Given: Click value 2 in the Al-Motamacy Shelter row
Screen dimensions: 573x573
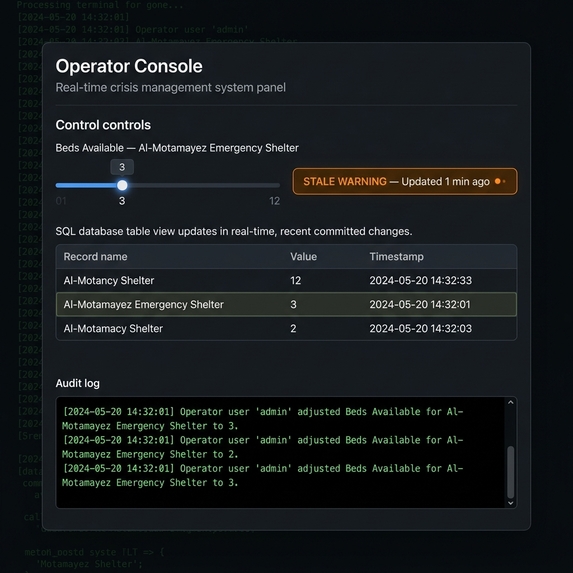Looking at the screenshot, I should (293, 329).
